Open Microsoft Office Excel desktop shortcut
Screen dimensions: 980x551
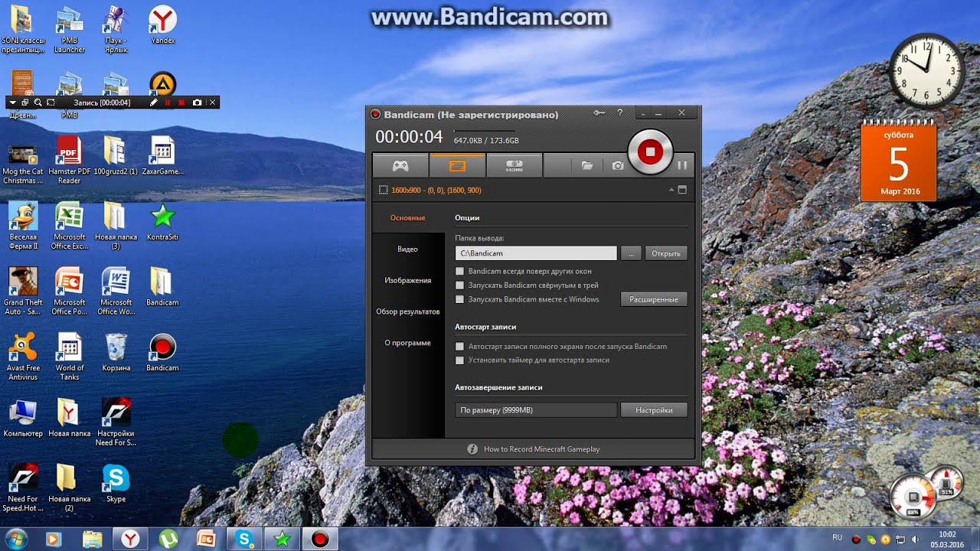point(69,226)
